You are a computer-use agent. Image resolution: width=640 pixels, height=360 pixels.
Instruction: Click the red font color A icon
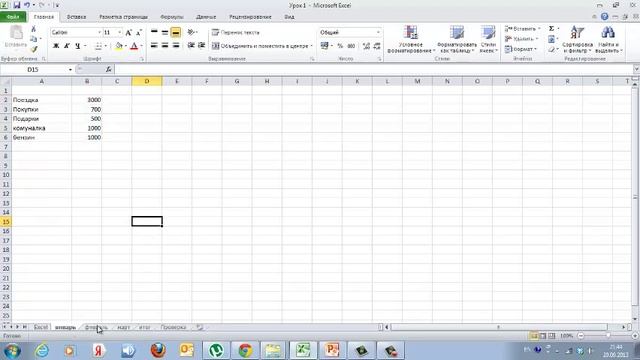(x=134, y=46)
